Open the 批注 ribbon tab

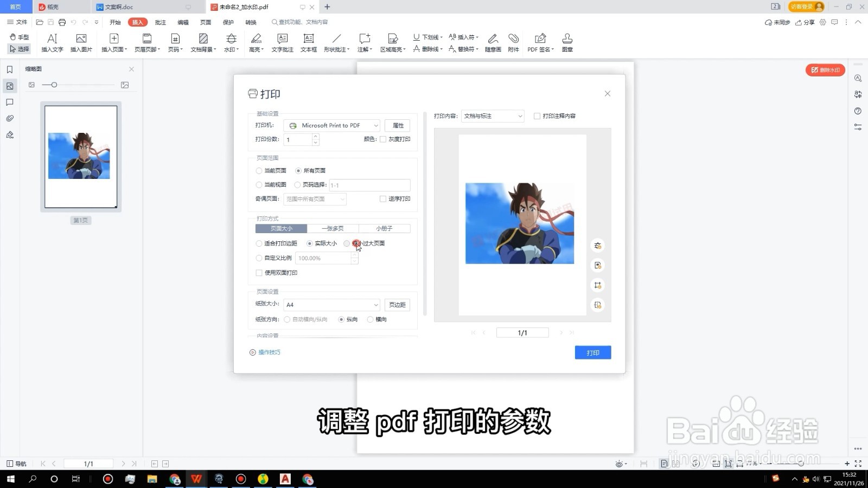pyautogui.click(x=161, y=22)
